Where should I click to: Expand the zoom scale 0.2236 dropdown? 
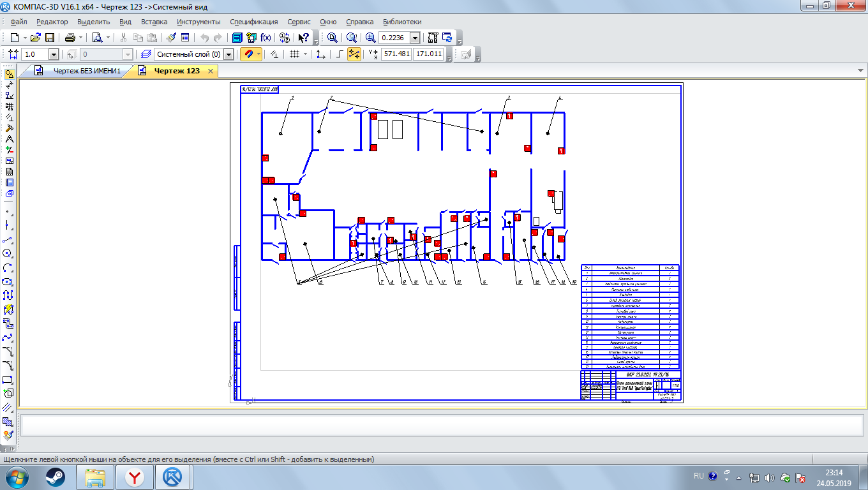(x=415, y=38)
